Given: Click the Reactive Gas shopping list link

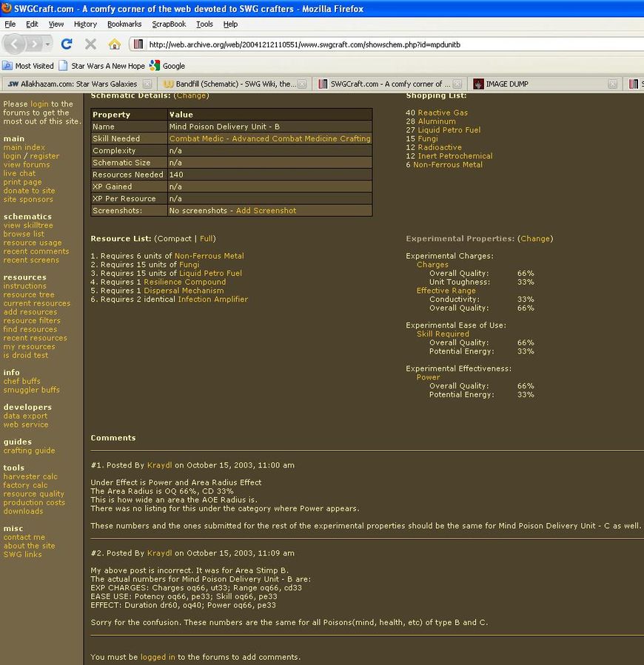Looking at the screenshot, I should pyautogui.click(x=443, y=113).
